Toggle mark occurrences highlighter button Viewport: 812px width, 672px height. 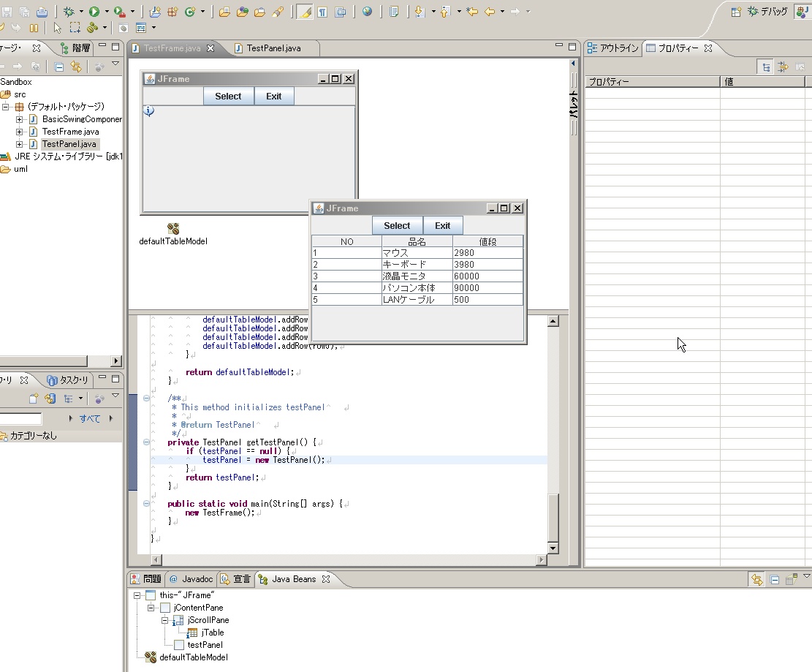point(305,12)
